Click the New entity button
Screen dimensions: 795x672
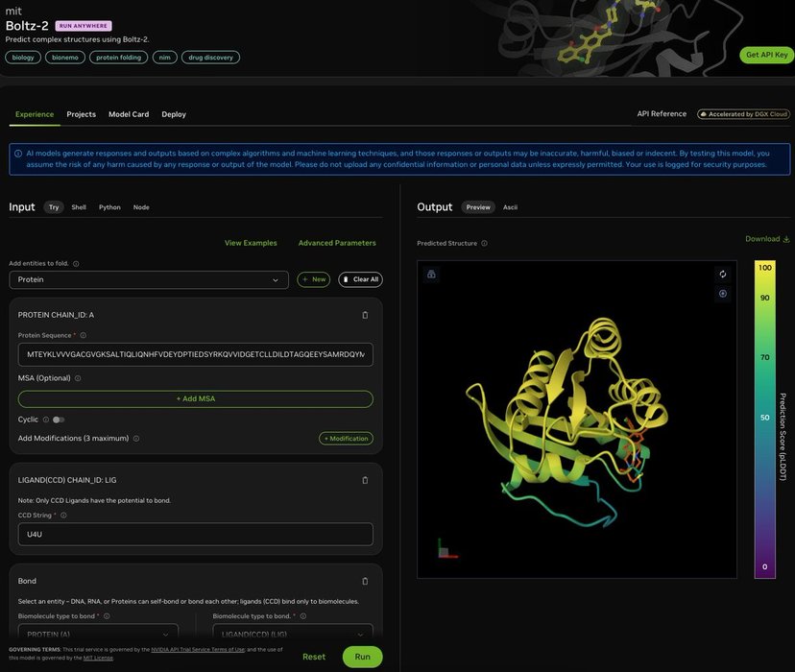click(314, 279)
